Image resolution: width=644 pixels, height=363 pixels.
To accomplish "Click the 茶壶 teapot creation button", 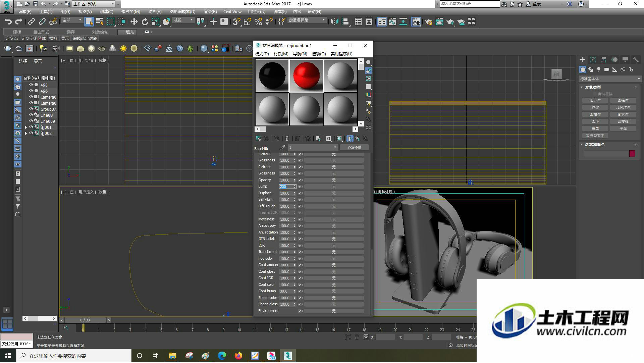I will (x=595, y=128).
